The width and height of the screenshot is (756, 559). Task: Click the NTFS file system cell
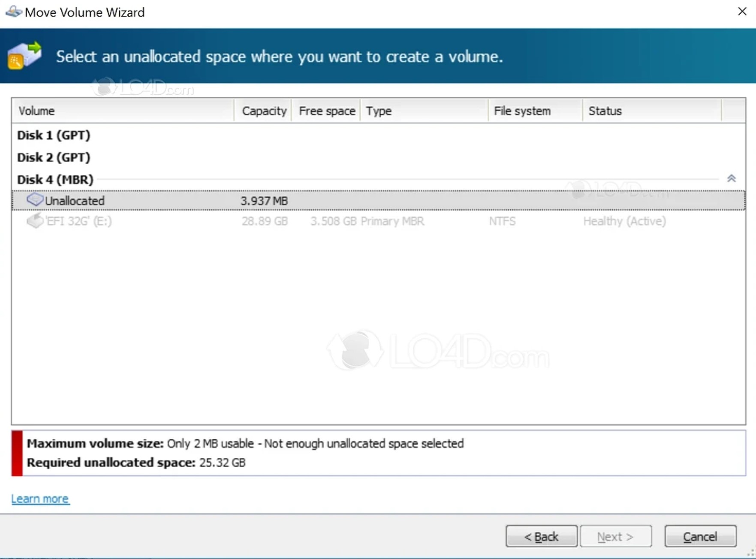pos(502,221)
